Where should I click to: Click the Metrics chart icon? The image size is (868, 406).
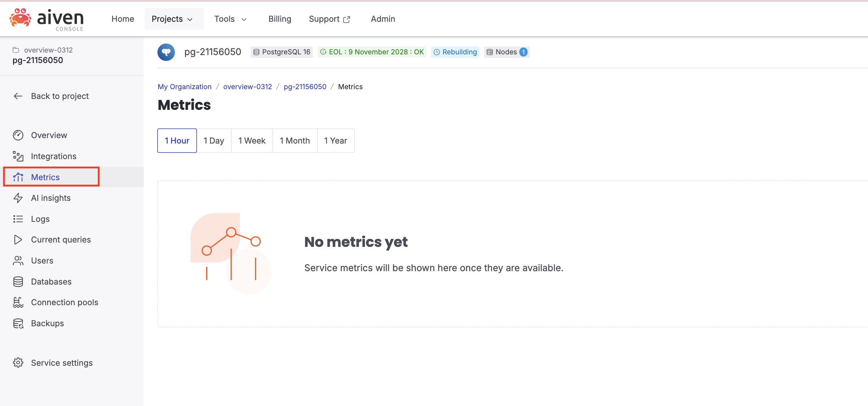(18, 177)
